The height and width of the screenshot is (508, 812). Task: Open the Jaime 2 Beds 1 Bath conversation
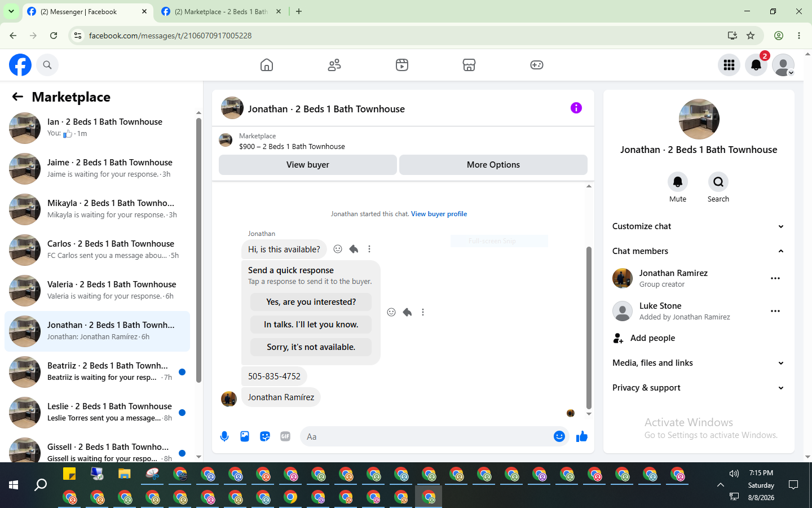click(97, 169)
